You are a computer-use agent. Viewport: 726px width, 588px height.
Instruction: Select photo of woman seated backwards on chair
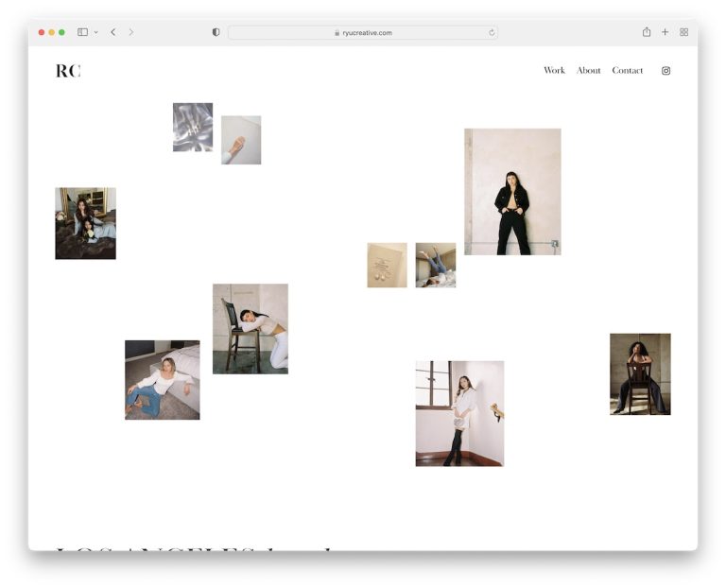click(x=640, y=374)
